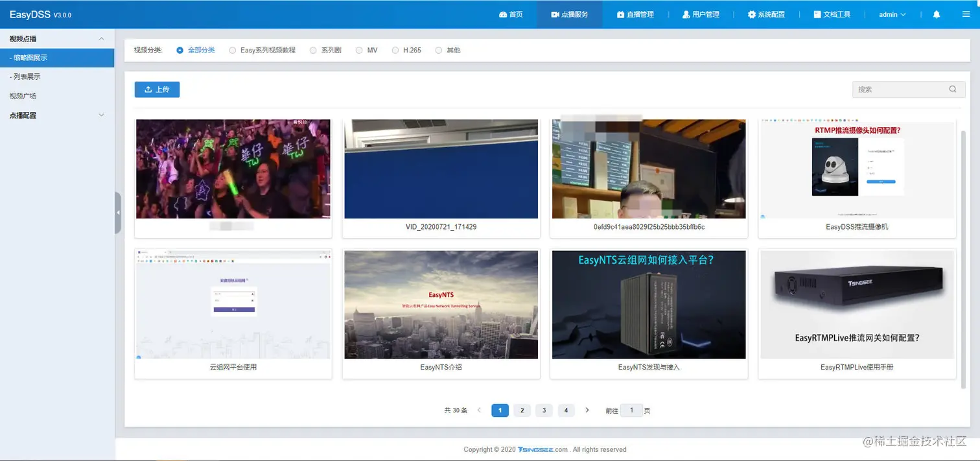Select the H.265 radio button
This screenshot has height=461, width=980.
(395, 50)
